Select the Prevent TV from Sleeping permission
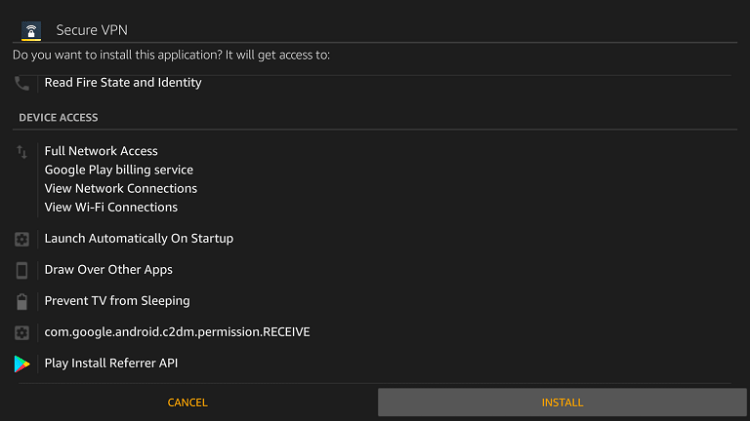This screenshot has width=750, height=421. tap(117, 301)
